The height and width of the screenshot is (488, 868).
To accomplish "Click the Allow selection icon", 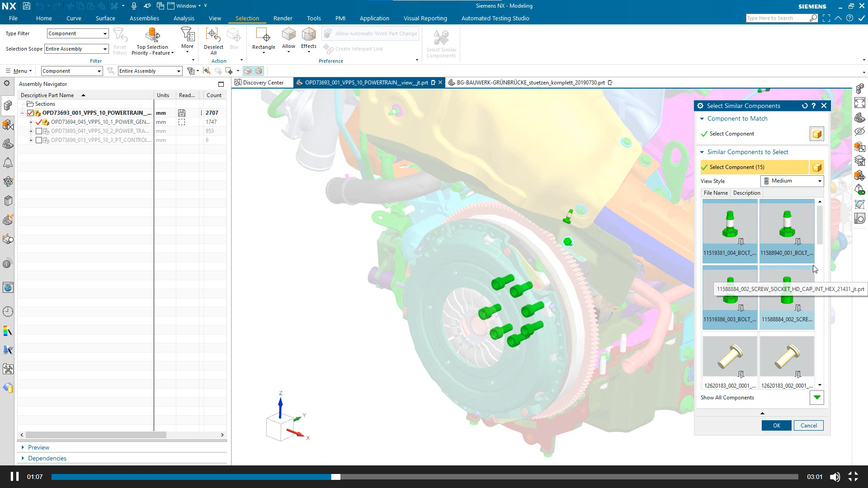I will (x=288, y=35).
